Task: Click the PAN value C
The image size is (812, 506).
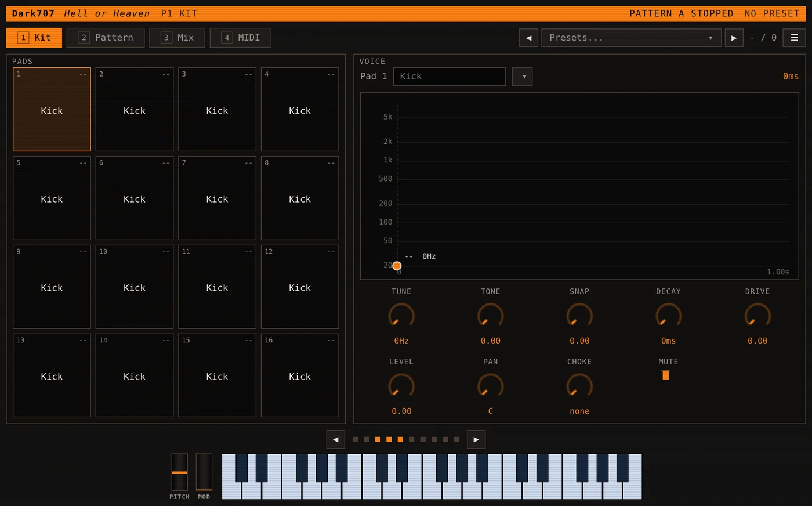Action: [491, 411]
